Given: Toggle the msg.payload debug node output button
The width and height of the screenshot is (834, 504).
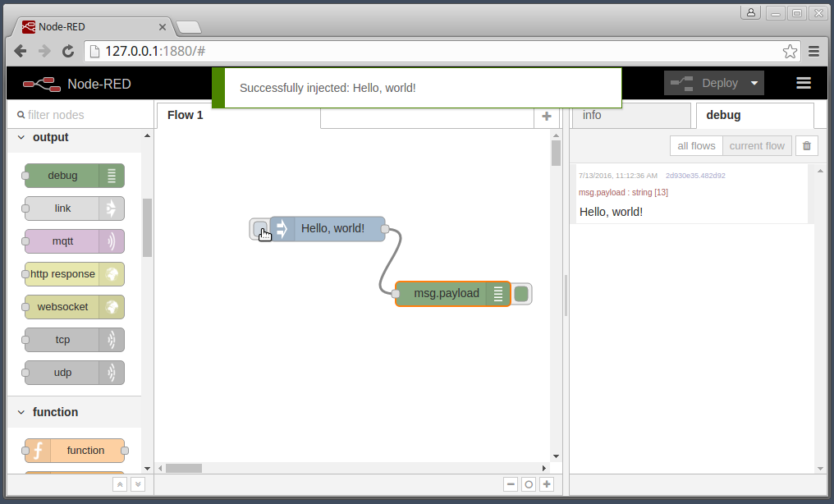Looking at the screenshot, I should tap(521, 294).
